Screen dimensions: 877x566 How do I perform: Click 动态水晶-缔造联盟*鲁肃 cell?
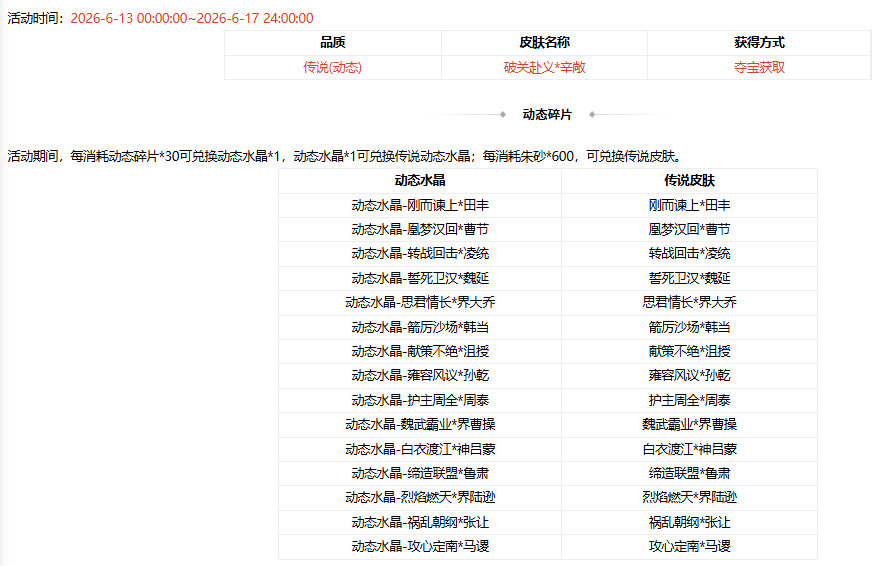[420, 474]
